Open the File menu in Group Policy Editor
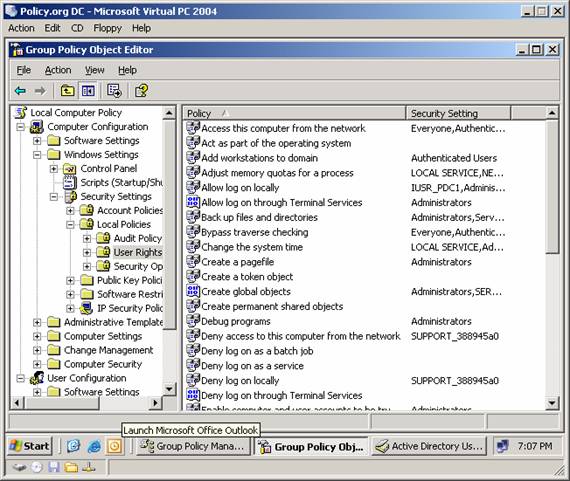The image size is (570, 481). click(24, 70)
